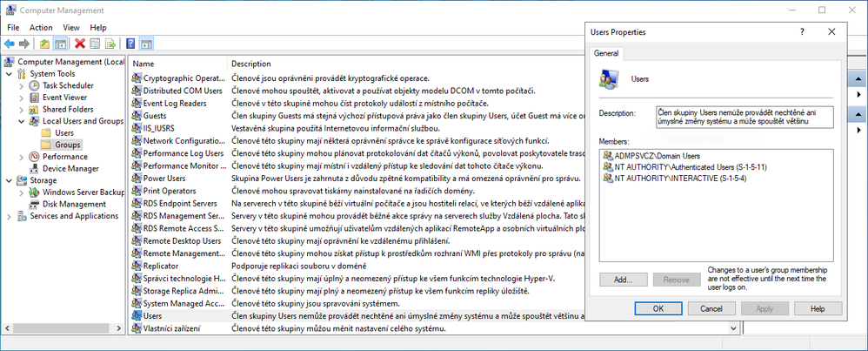Click the dialog's ? context help button
This screenshot has height=351, width=868.
point(802,32)
